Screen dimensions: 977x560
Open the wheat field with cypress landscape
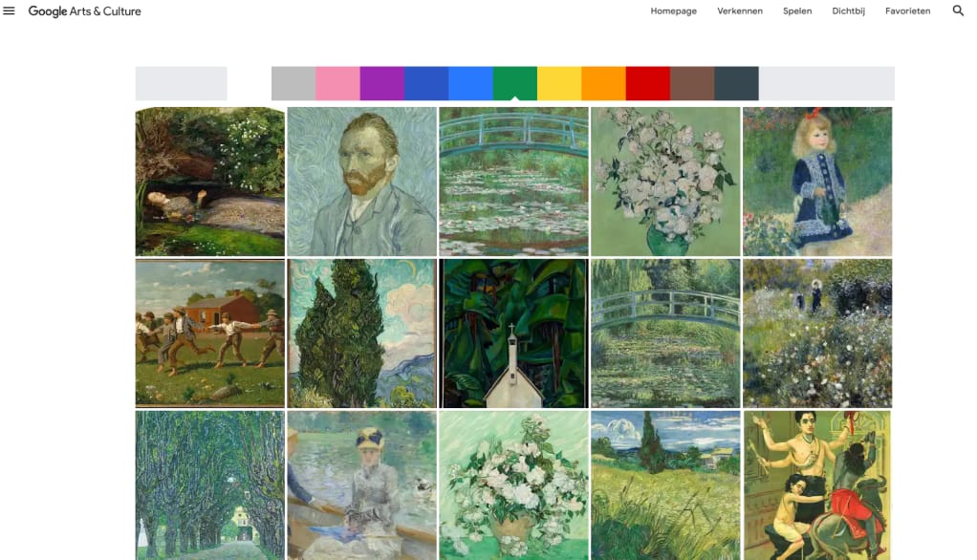(665, 485)
